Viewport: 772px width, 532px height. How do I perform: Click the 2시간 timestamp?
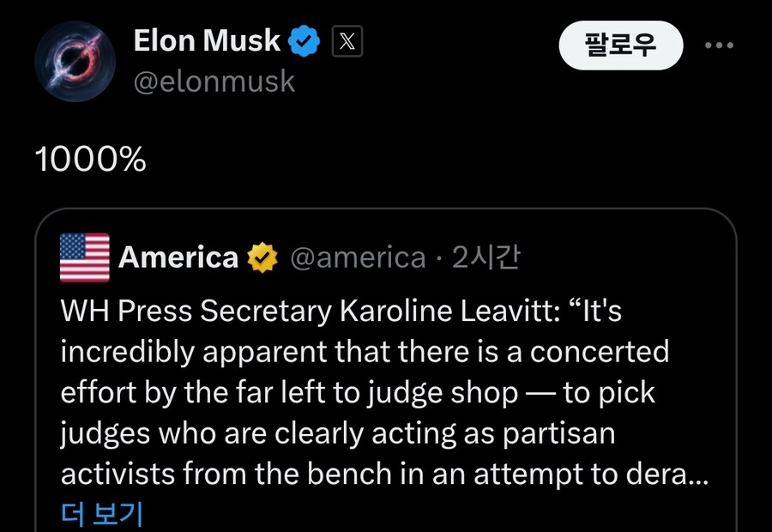[486, 257]
